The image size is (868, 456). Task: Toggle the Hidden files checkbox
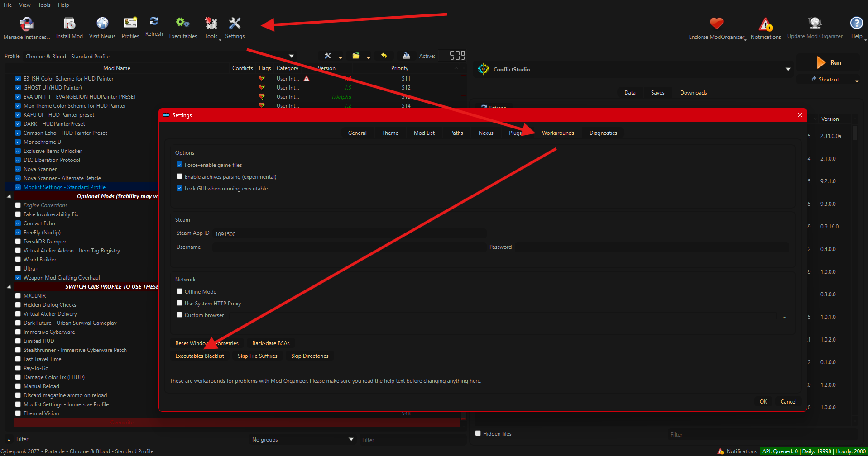478,433
